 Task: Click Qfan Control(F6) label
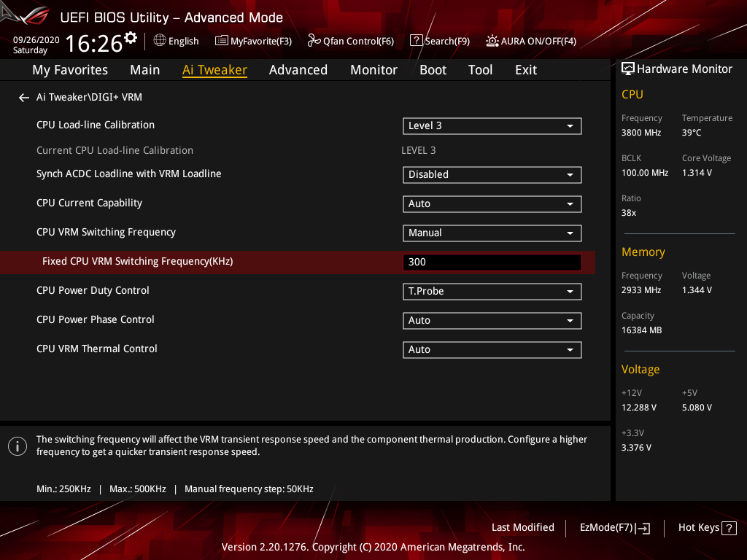[358, 42]
